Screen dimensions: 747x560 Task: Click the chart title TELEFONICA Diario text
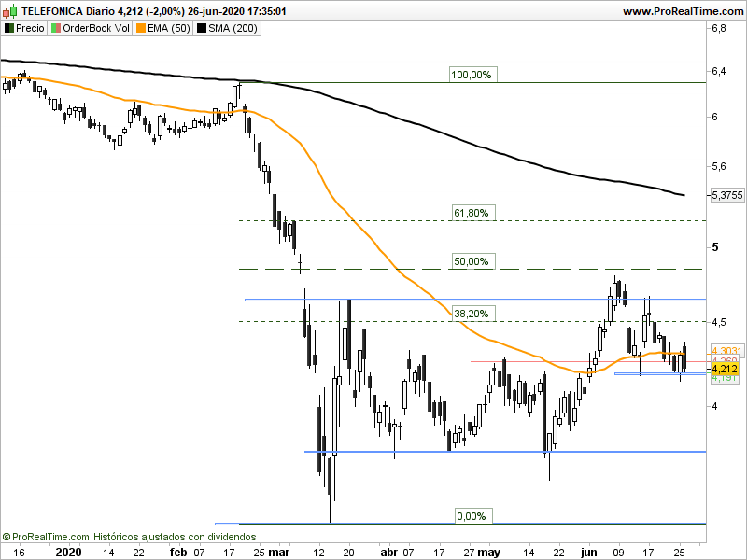(x=68, y=11)
